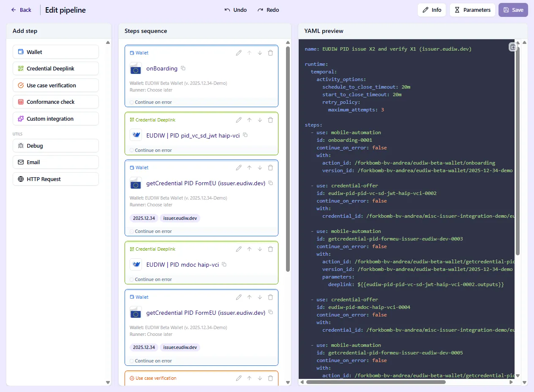The height and width of the screenshot is (392, 534).
Task: Click the 'Steps sequence' panel header
Action: [146, 31]
